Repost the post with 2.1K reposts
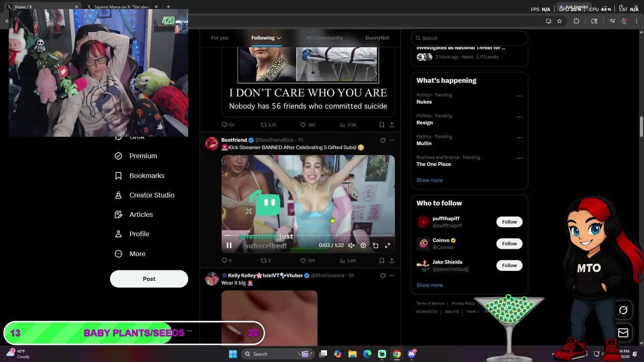Image resolution: width=644 pixels, height=362 pixels. point(268,125)
